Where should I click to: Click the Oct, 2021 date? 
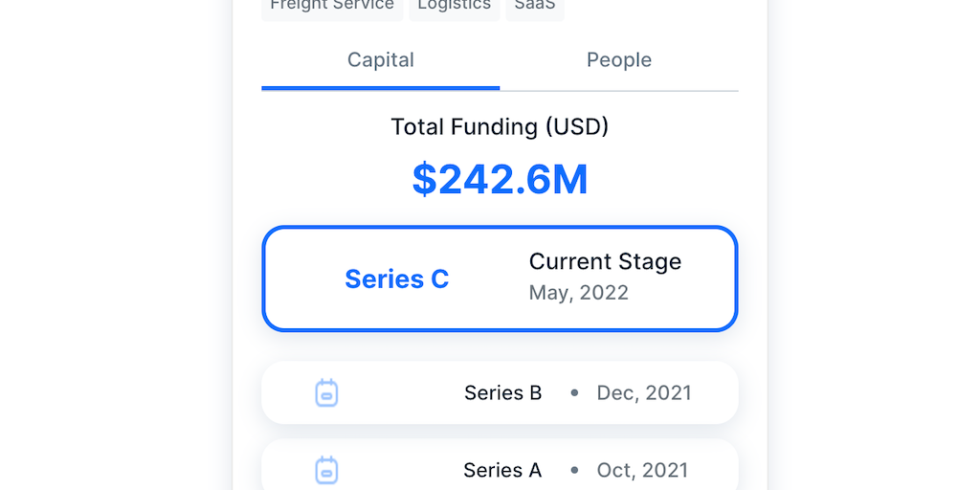tap(642, 470)
